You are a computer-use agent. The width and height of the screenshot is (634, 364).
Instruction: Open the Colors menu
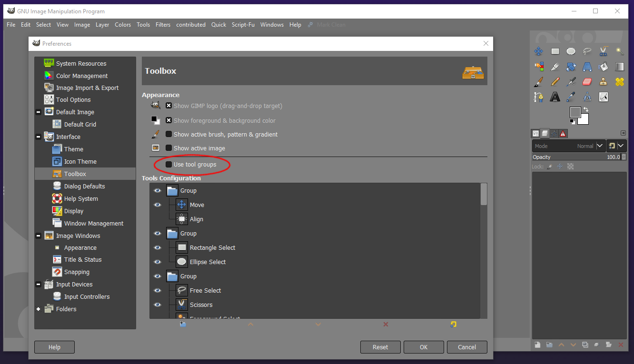coord(123,25)
